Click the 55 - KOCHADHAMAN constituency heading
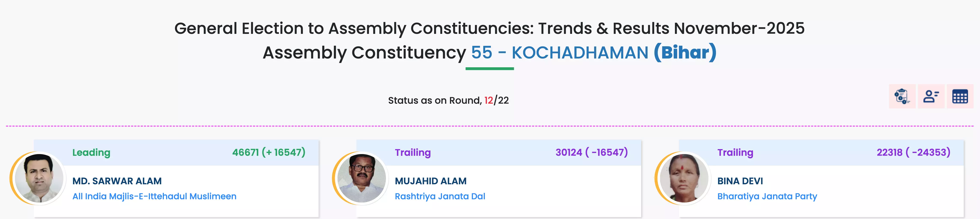The width and height of the screenshot is (980, 219). coord(559,52)
